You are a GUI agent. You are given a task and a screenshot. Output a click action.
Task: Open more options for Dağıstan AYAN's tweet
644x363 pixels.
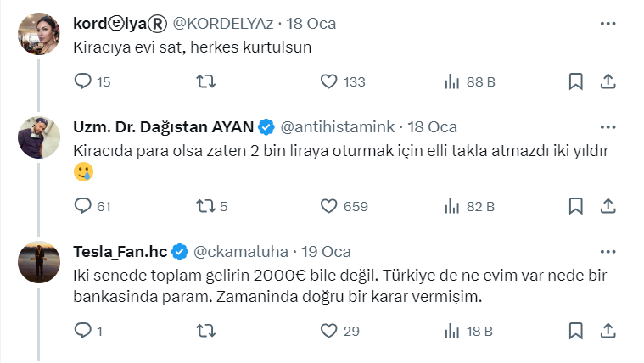(x=608, y=127)
